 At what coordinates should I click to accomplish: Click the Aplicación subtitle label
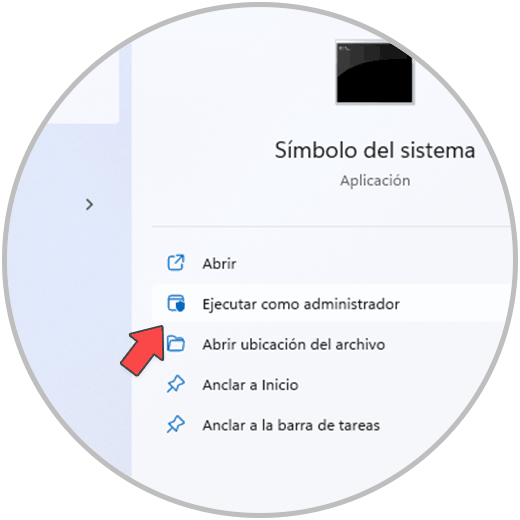(x=375, y=181)
